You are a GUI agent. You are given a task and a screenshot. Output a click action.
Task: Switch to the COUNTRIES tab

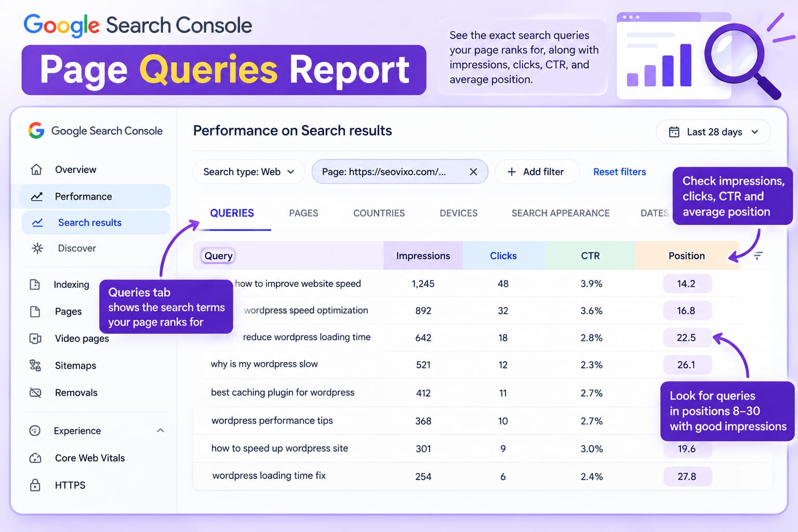(379, 213)
